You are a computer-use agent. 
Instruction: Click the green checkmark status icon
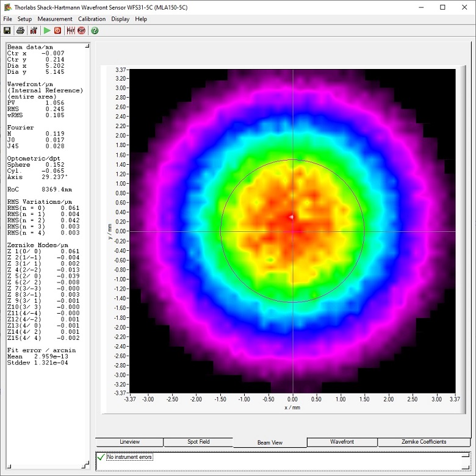101,457
